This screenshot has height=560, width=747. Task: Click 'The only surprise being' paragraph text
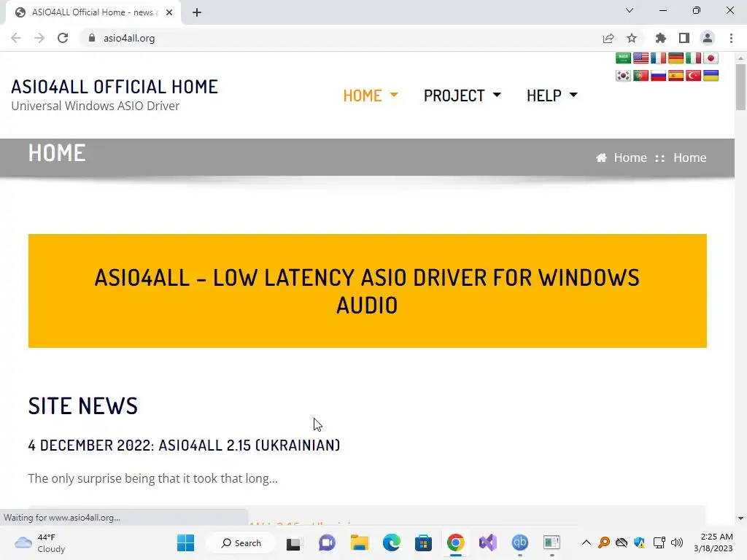(153, 478)
